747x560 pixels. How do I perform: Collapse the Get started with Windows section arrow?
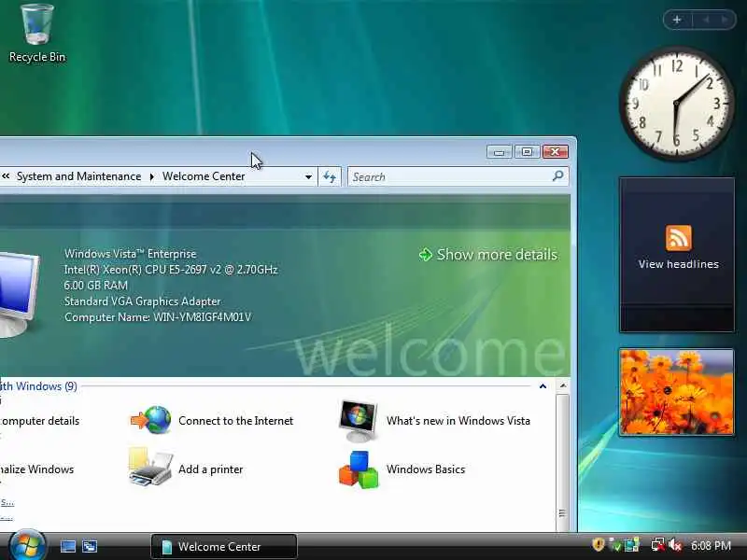click(x=543, y=386)
